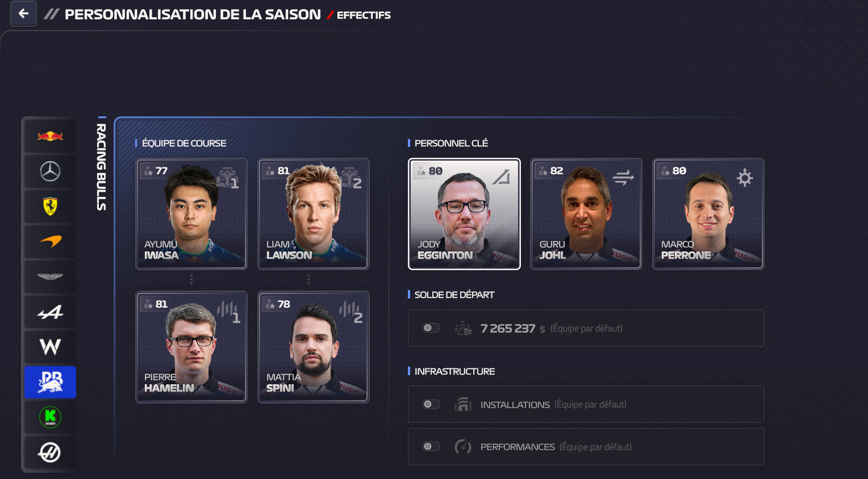Toggle the Solde de départ switch
The height and width of the screenshot is (479, 868).
(x=432, y=328)
